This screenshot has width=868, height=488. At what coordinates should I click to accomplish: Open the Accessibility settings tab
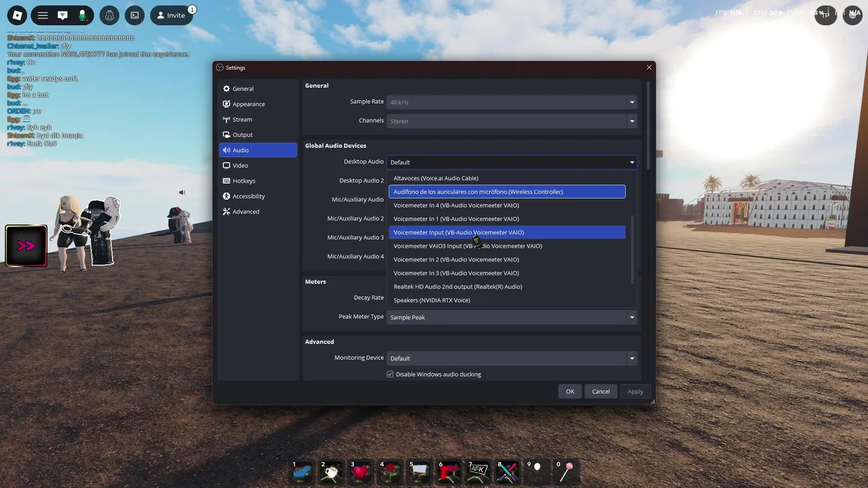(258, 196)
